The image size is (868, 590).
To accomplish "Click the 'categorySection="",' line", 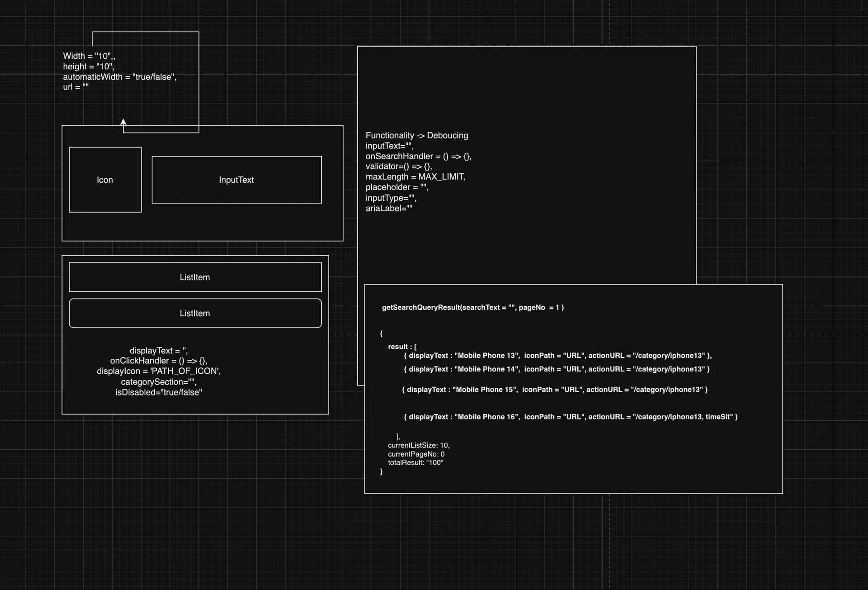I will 159,382.
